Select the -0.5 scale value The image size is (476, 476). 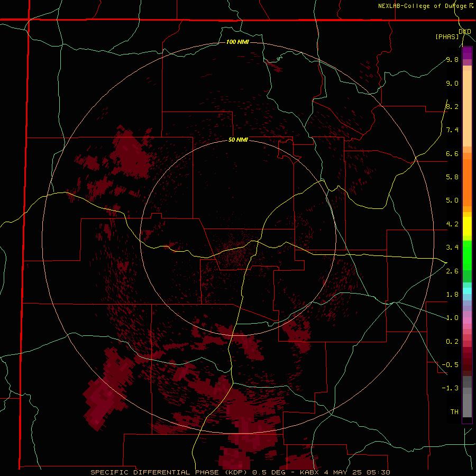point(450,365)
